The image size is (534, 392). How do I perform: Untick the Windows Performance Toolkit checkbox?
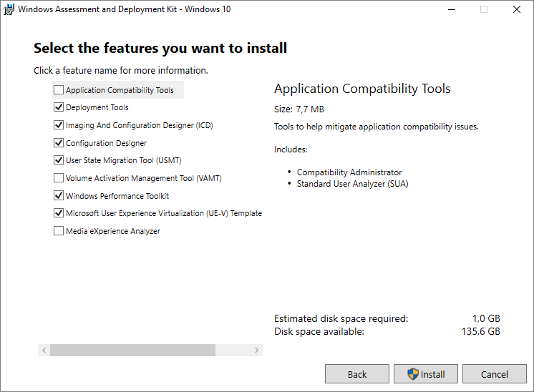pyautogui.click(x=59, y=196)
